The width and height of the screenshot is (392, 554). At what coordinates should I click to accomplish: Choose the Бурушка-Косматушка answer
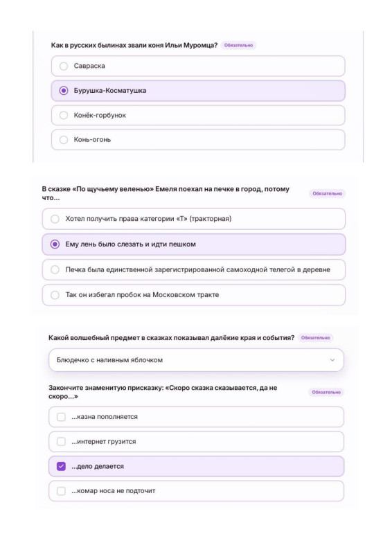click(x=198, y=91)
